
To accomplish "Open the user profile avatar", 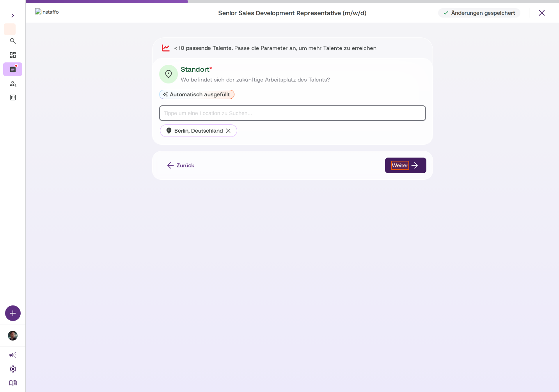I will click(13, 336).
